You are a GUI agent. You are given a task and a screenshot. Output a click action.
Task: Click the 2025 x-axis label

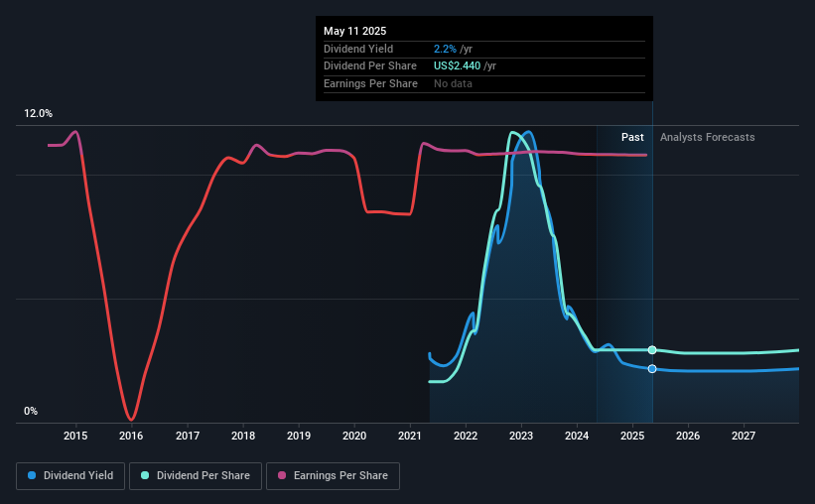point(632,436)
